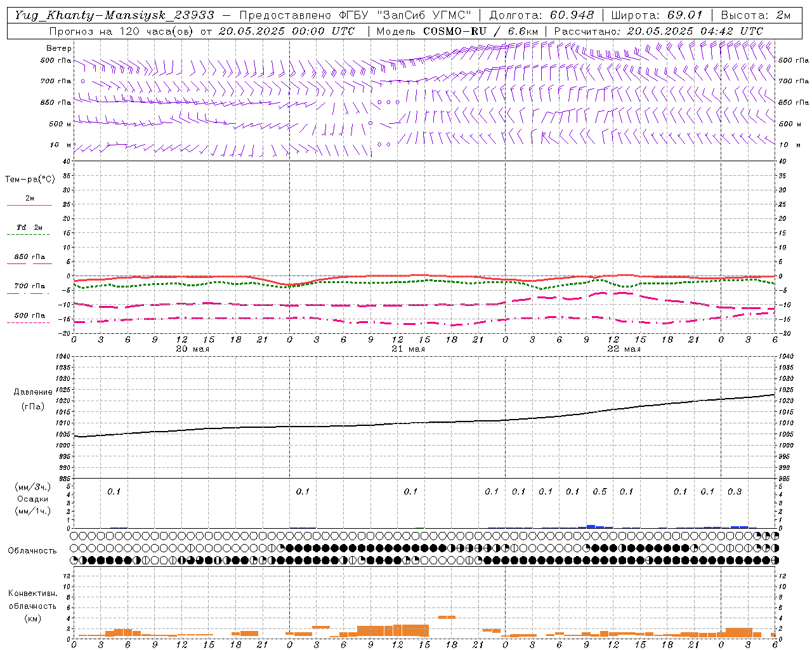This screenshot has height=650, width=812.
Task: Select the Долгота: 60.948 header value
Action: [542, 15]
